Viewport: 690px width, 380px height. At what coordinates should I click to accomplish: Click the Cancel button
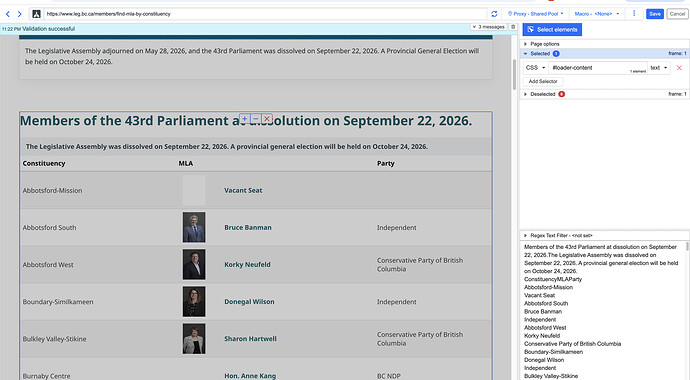[677, 14]
